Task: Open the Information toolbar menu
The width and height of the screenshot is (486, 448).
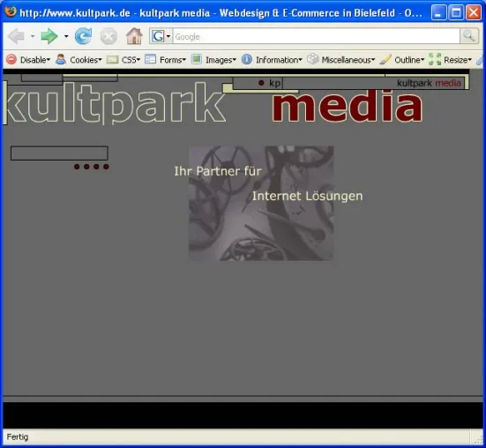Action: coord(272,59)
